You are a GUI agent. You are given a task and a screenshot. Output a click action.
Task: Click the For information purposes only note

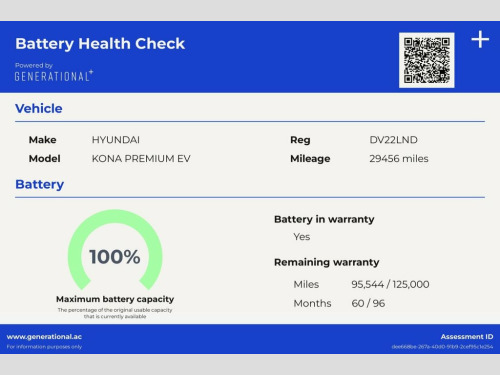pos(44,347)
